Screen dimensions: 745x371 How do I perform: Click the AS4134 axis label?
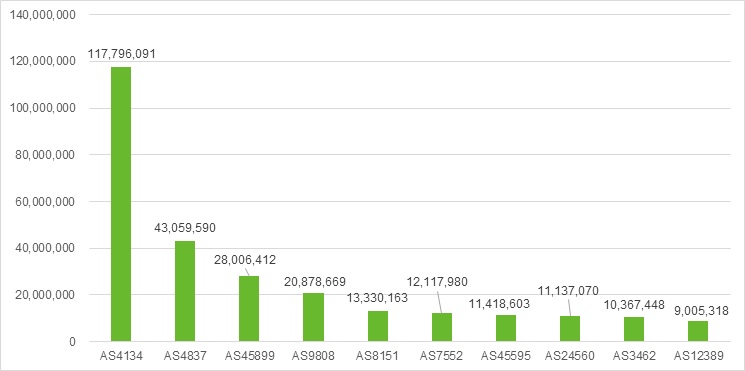[x=121, y=355]
